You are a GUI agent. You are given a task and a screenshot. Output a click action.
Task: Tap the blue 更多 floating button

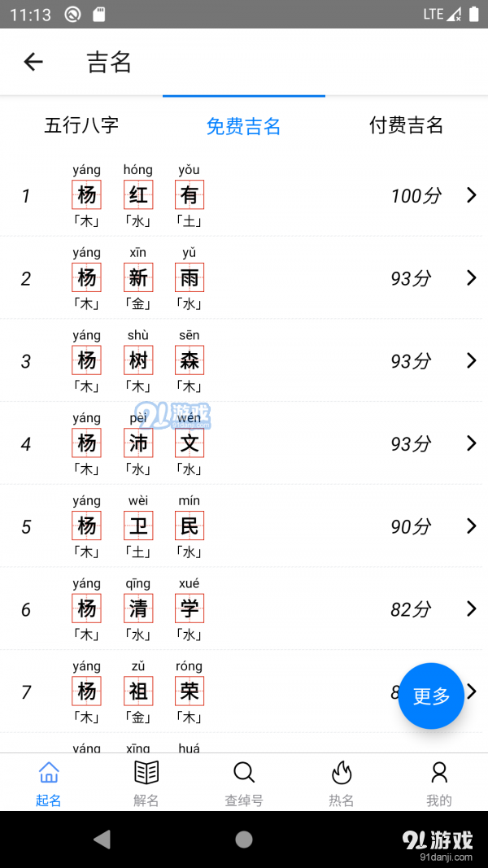(x=431, y=696)
